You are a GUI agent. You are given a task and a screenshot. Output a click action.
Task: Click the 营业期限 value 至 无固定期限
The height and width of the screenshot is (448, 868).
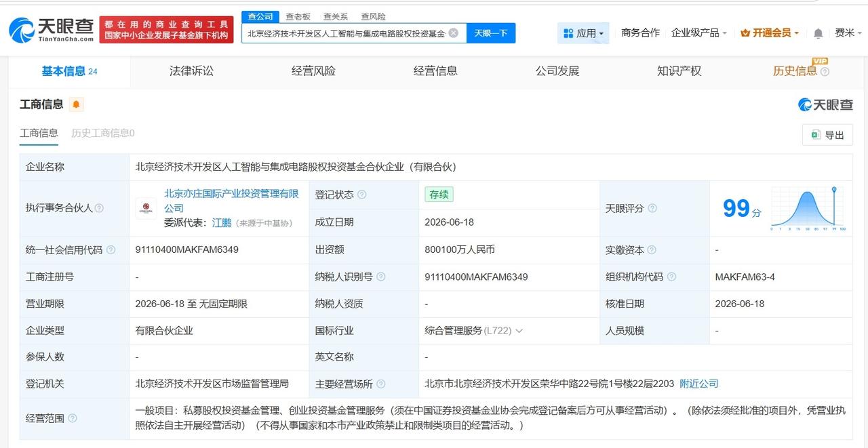[191, 304]
